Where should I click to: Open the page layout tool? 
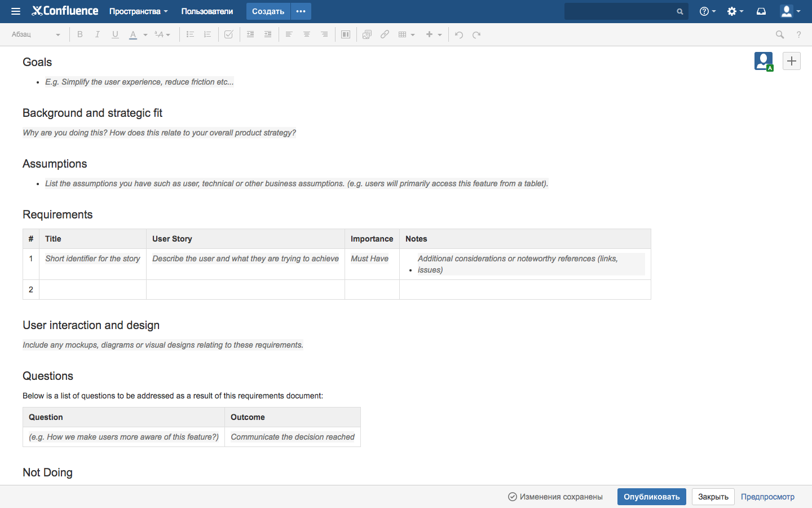tap(346, 34)
